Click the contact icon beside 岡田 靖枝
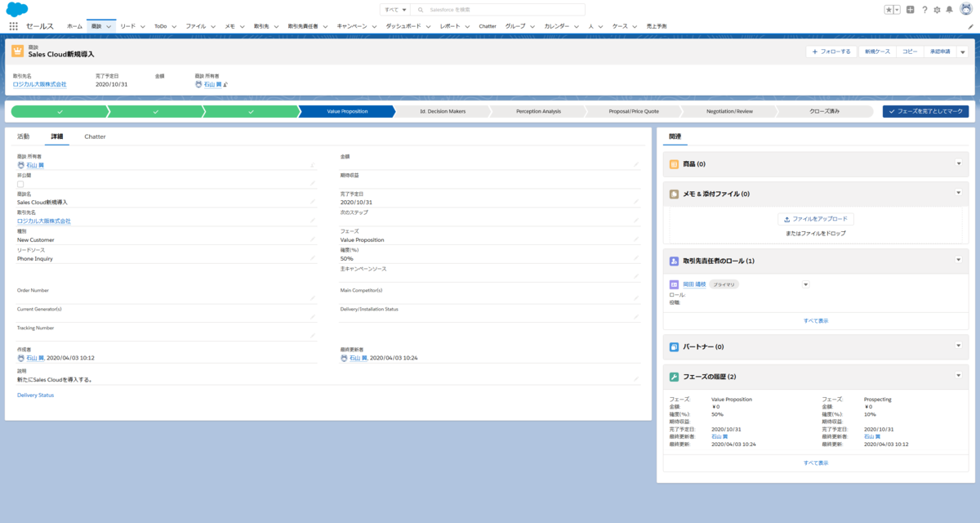Viewport: 980px width, 523px height. coord(675,284)
